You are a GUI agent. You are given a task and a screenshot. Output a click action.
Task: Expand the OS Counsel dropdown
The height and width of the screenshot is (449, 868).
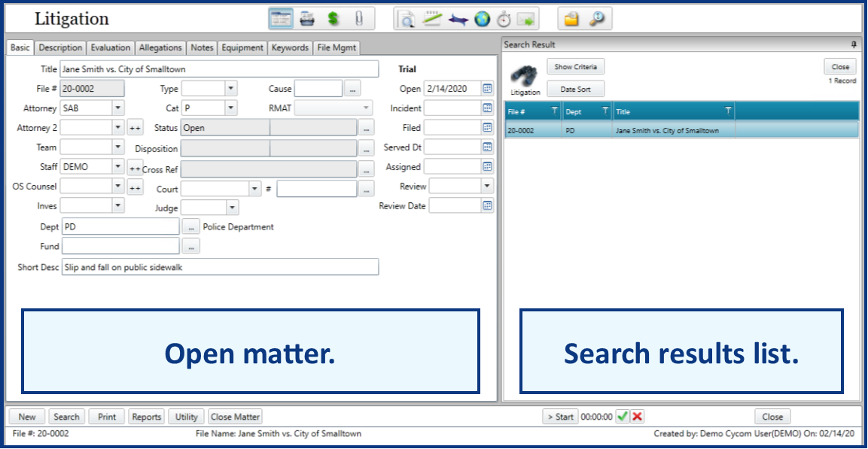(118, 187)
